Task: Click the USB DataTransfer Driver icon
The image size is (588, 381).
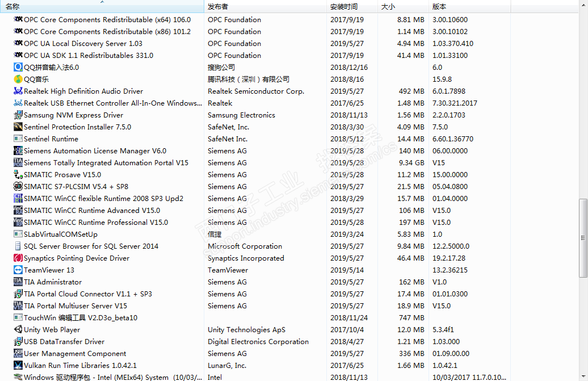Action: pyautogui.click(x=18, y=341)
